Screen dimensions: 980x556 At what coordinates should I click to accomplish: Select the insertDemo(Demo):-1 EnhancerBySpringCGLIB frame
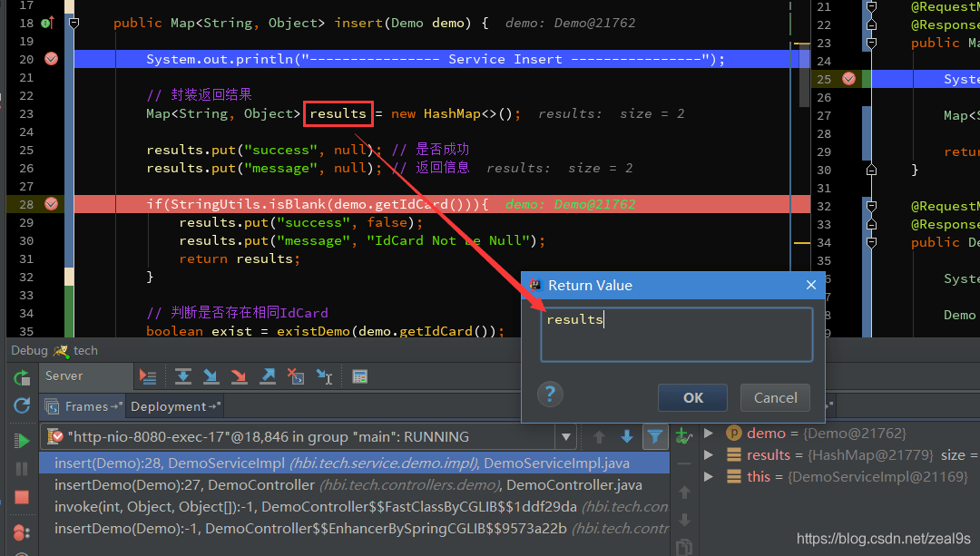click(354, 529)
